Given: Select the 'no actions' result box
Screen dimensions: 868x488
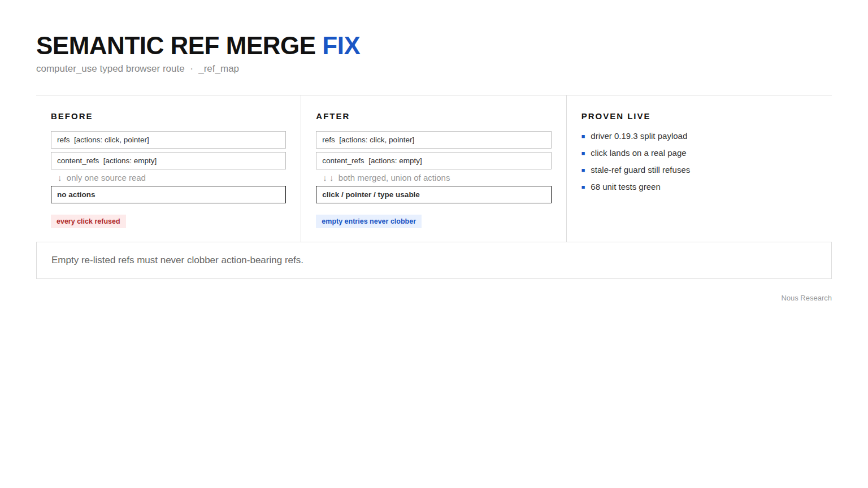Looking at the screenshot, I should [168, 195].
